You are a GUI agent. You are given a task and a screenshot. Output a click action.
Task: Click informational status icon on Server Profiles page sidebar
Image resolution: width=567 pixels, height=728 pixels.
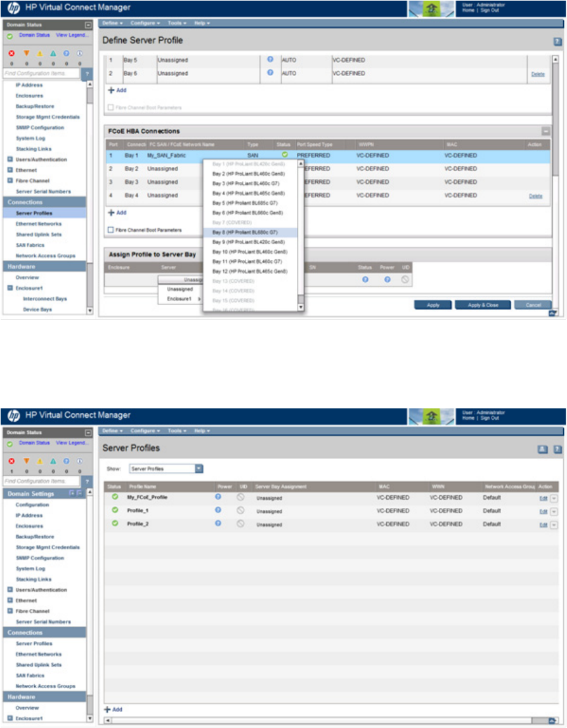click(x=80, y=461)
